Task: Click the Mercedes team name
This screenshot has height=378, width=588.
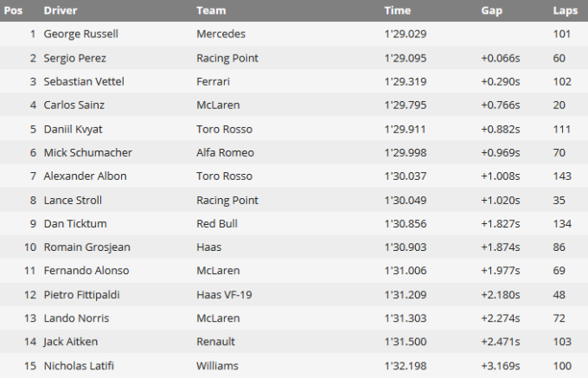Action: tap(220, 34)
